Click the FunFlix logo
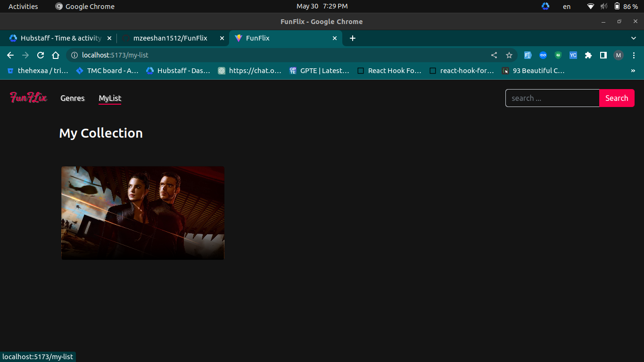The height and width of the screenshot is (362, 644). point(29,98)
